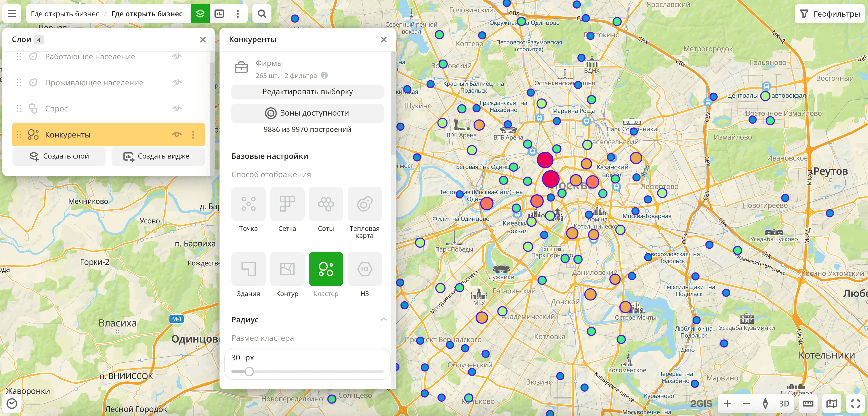Click the green layers panel icon
Image resolution: width=868 pixels, height=416 pixels.
pos(200,14)
